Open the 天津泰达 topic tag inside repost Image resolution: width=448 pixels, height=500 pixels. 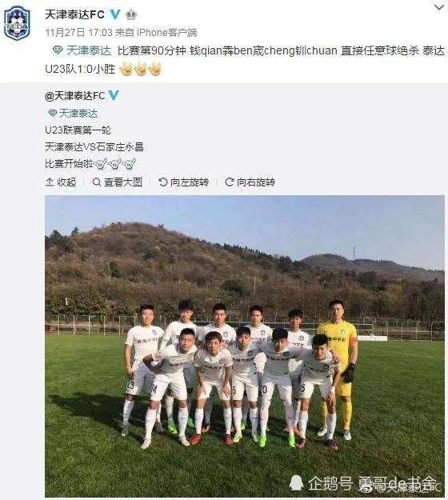click(78, 114)
